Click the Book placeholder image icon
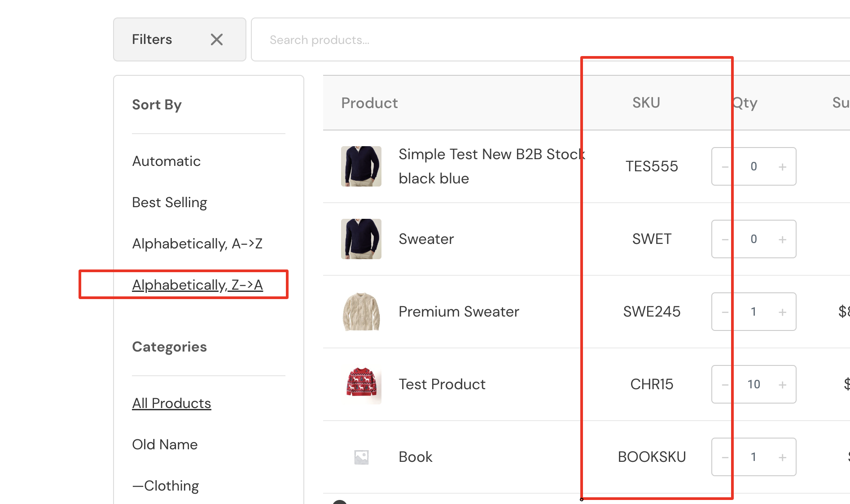 click(x=361, y=457)
